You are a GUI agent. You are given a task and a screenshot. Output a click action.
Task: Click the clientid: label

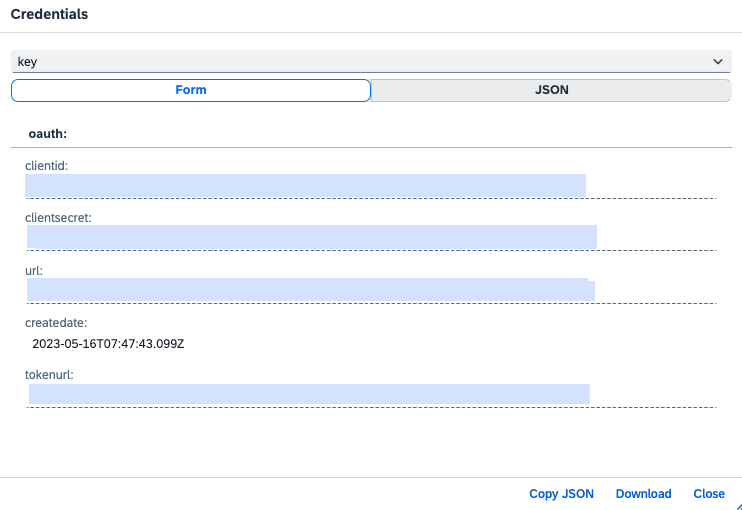[46, 166]
